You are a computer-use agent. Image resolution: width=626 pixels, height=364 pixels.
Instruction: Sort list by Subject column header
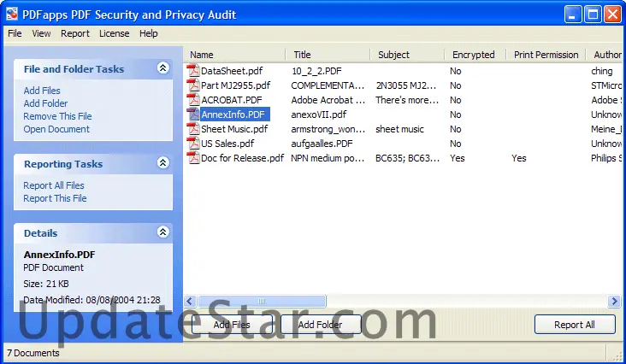click(x=408, y=55)
